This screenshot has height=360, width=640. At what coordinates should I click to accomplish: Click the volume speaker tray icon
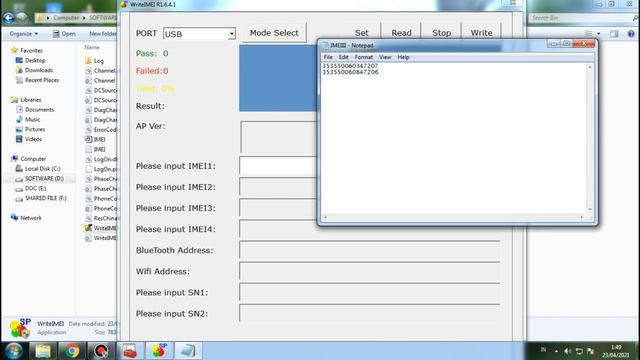[x=567, y=351]
